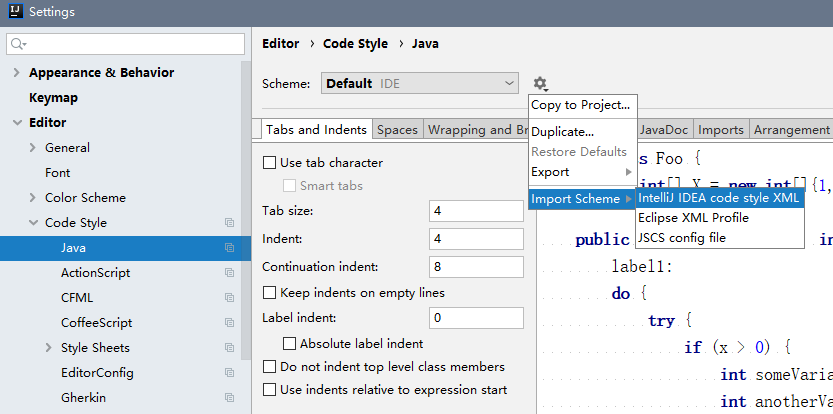Image resolution: width=833 pixels, height=414 pixels.
Task: Enable Absolute label indent option
Action: pos(290,344)
